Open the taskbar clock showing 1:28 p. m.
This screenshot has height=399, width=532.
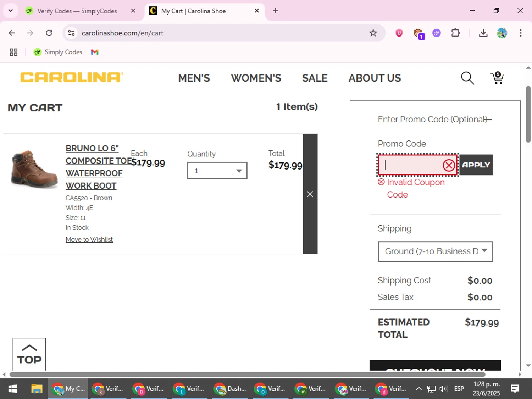coord(486,389)
